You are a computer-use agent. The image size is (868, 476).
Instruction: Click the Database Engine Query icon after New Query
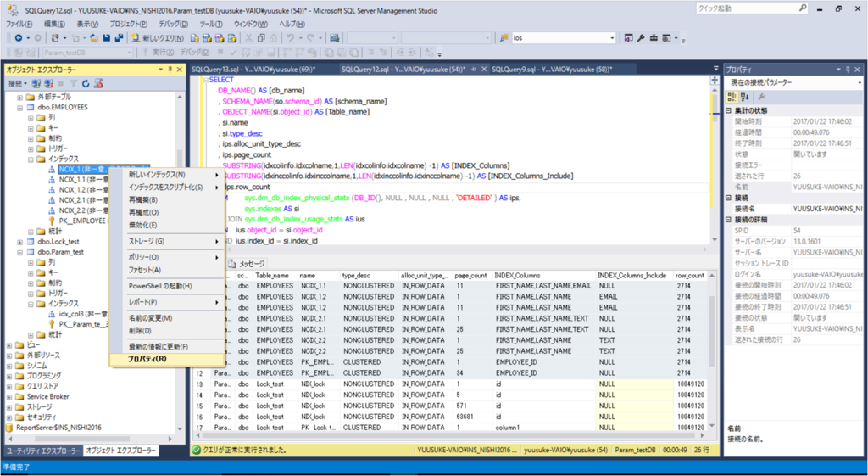click(x=194, y=38)
